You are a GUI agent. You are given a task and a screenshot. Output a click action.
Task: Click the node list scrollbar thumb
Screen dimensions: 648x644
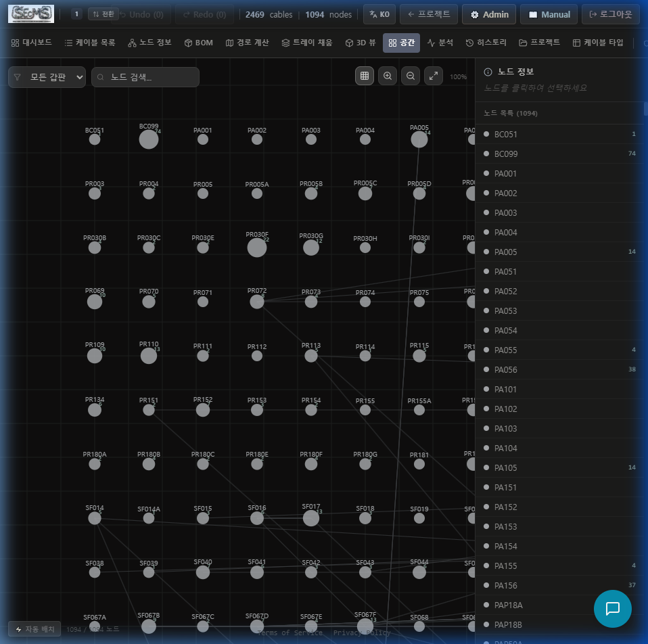645,109
